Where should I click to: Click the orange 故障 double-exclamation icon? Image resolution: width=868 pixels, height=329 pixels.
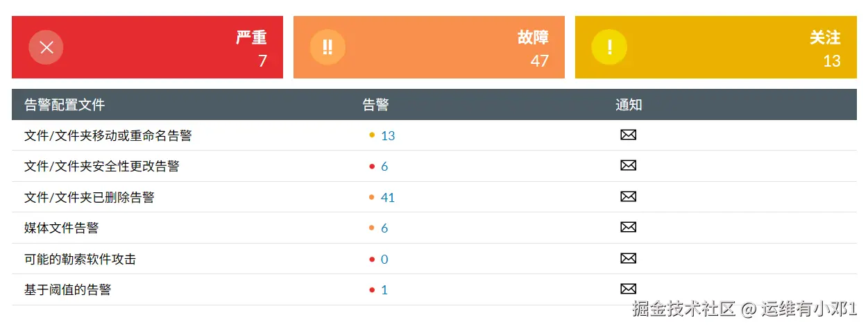pyautogui.click(x=327, y=47)
